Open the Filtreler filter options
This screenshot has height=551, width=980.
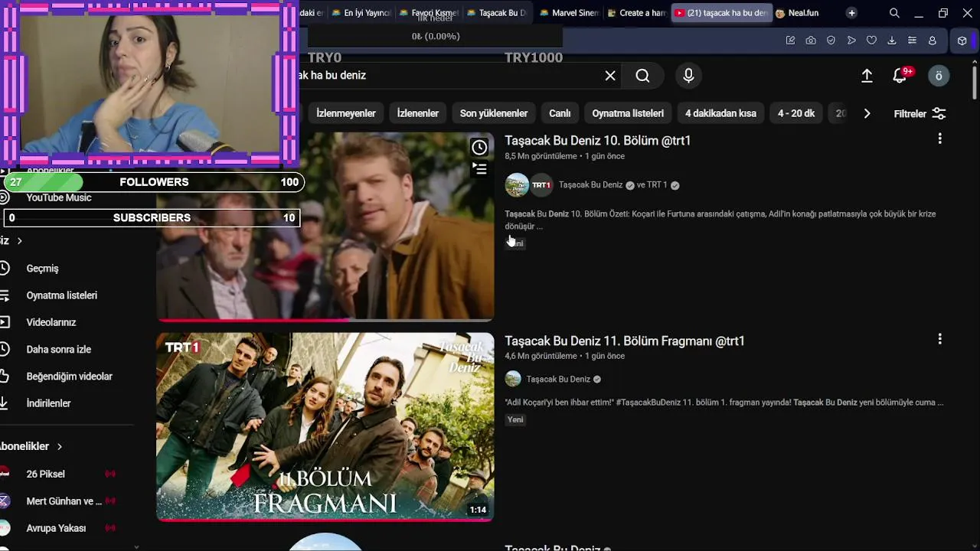pyautogui.click(x=920, y=113)
